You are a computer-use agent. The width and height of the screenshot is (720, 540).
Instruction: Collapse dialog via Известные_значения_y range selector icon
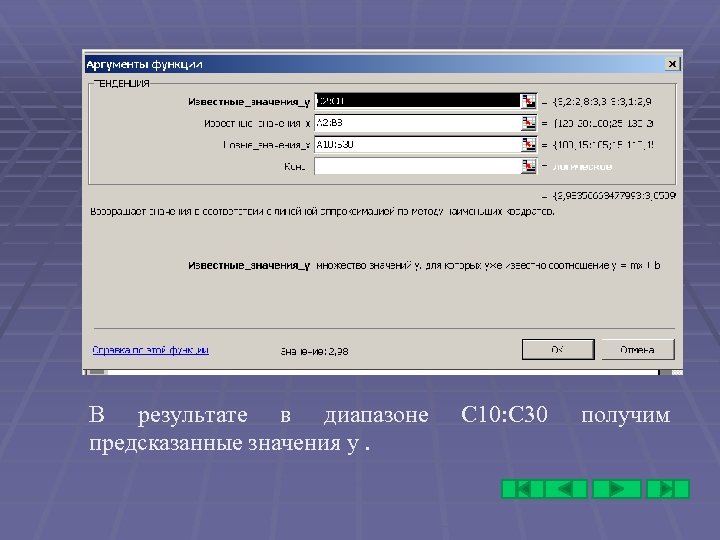click(x=528, y=101)
